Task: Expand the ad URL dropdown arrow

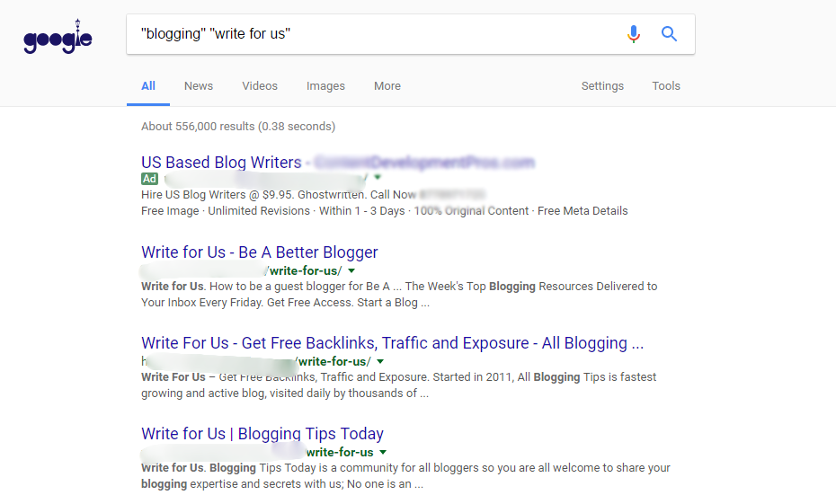Action: coord(378,177)
